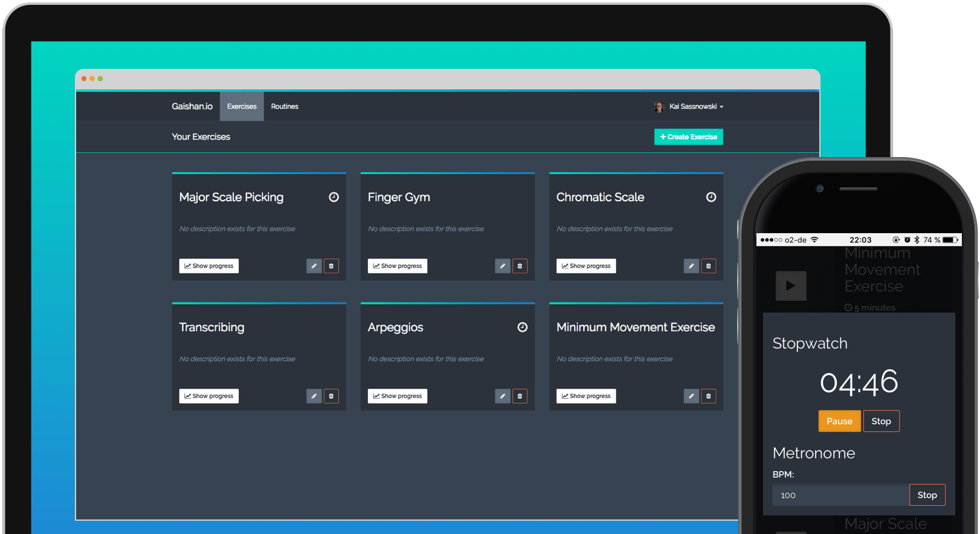This screenshot has height=534, width=980.
Task: Tap the Bluetooth icon in phone status bar
Action: coord(917,240)
